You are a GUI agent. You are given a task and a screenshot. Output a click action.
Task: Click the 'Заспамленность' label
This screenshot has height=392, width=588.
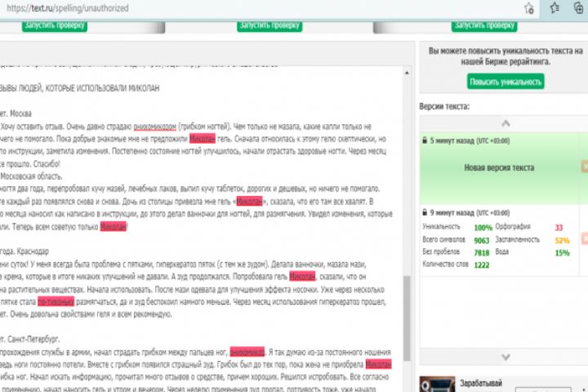(x=517, y=239)
